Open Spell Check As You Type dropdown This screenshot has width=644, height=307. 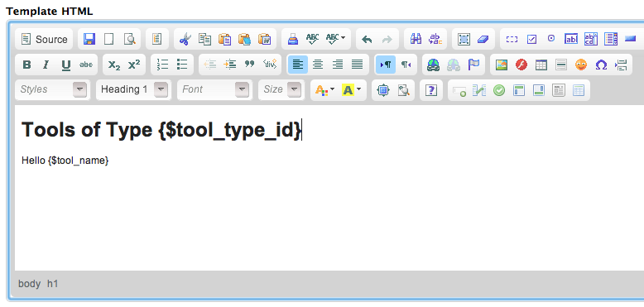pos(335,40)
